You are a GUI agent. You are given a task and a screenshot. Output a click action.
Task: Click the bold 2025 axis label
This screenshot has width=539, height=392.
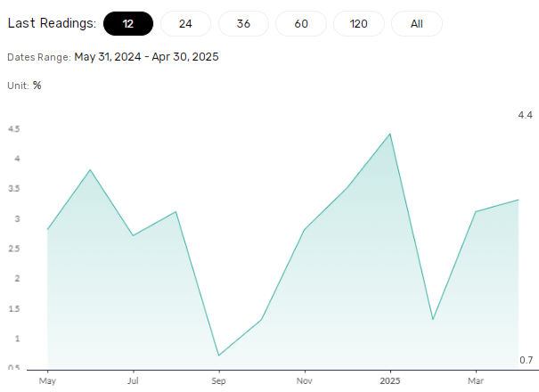(x=390, y=379)
